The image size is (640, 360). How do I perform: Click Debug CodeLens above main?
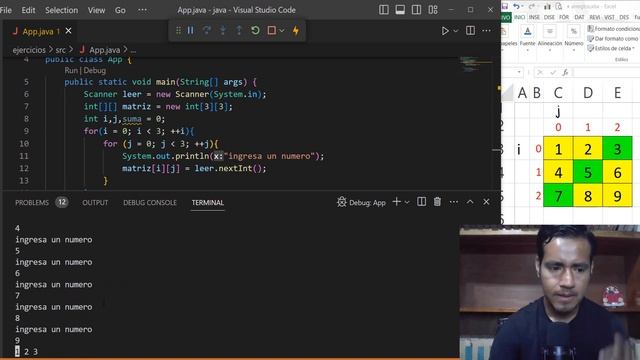coord(94,70)
